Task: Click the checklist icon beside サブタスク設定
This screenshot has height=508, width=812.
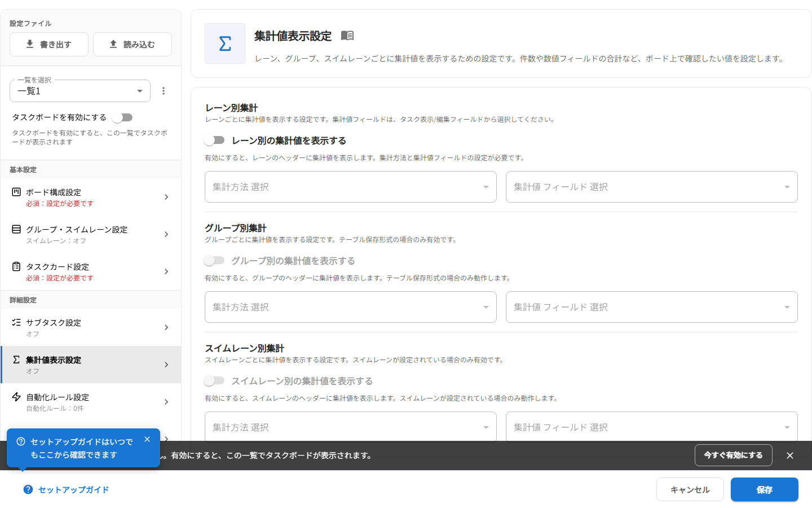Action: click(16, 322)
